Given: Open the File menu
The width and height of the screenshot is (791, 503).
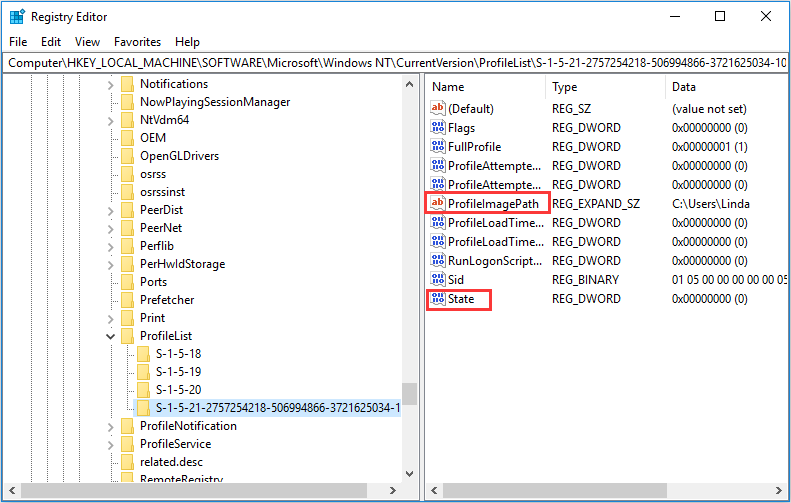Looking at the screenshot, I should pyautogui.click(x=18, y=42).
